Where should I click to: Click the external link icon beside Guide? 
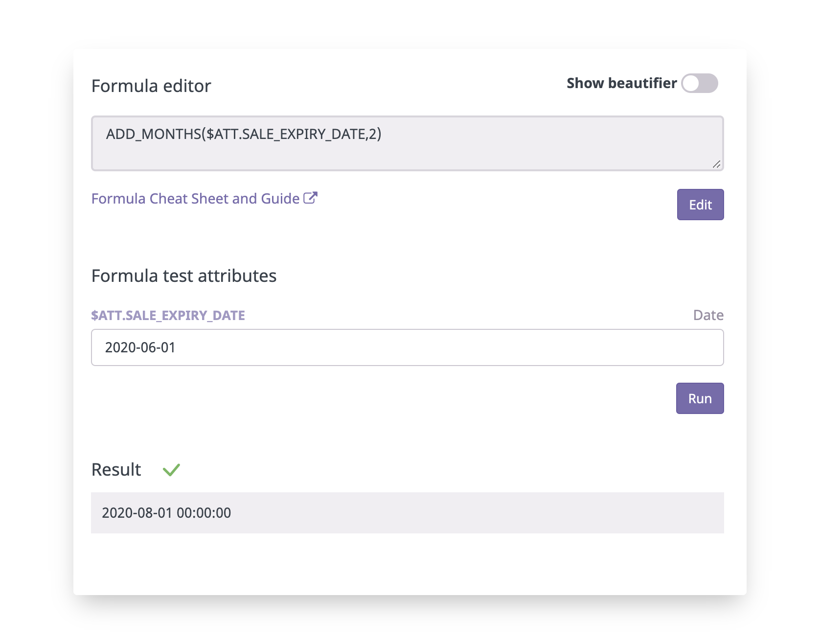click(x=310, y=198)
